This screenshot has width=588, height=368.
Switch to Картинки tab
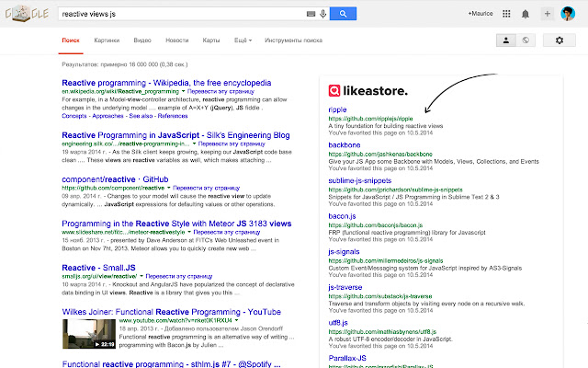click(x=107, y=40)
